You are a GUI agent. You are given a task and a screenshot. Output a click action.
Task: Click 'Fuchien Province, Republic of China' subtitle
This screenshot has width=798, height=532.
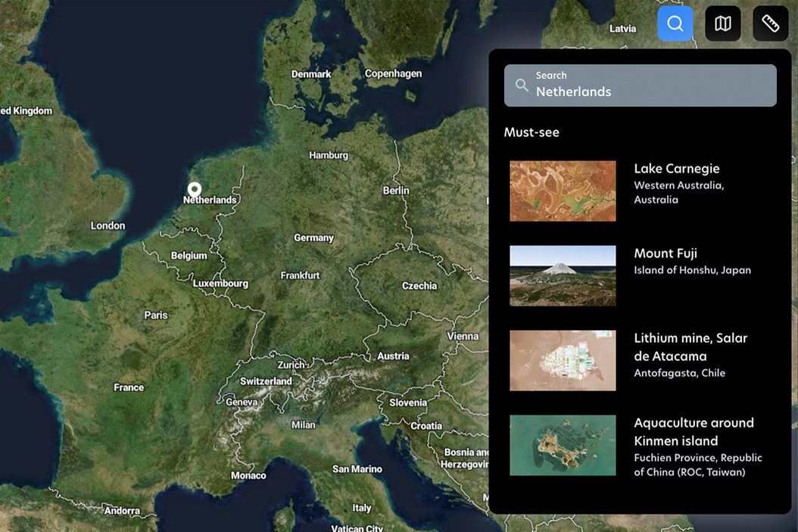698,465
